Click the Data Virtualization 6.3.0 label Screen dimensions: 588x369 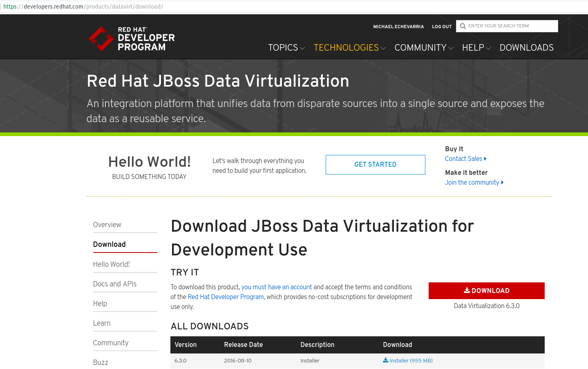487,306
